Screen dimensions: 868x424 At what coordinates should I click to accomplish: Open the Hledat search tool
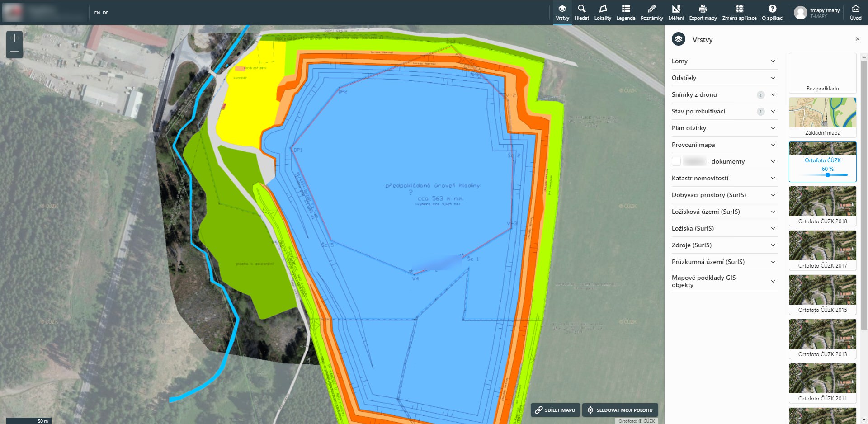click(581, 13)
